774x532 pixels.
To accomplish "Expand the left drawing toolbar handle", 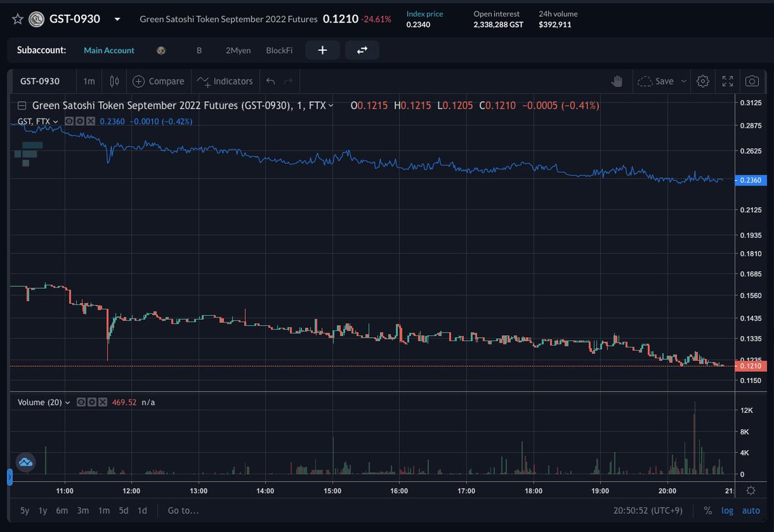I will pyautogui.click(x=10, y=478).
